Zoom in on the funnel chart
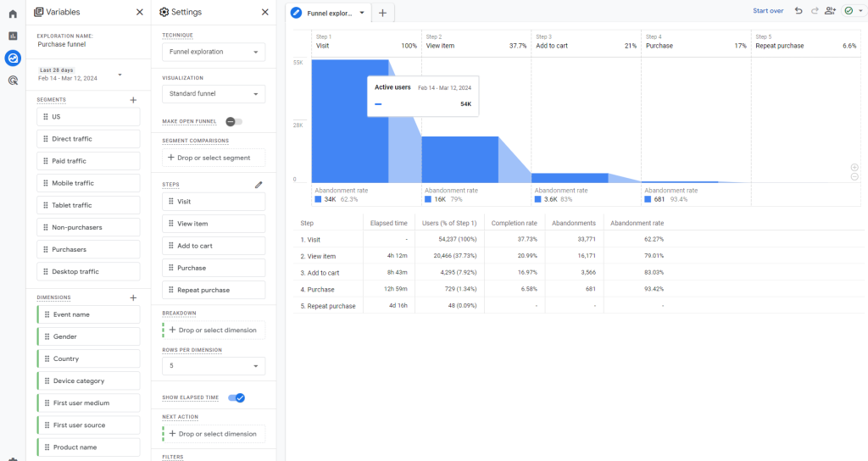The image size is (868, 461). pos(854,167)
